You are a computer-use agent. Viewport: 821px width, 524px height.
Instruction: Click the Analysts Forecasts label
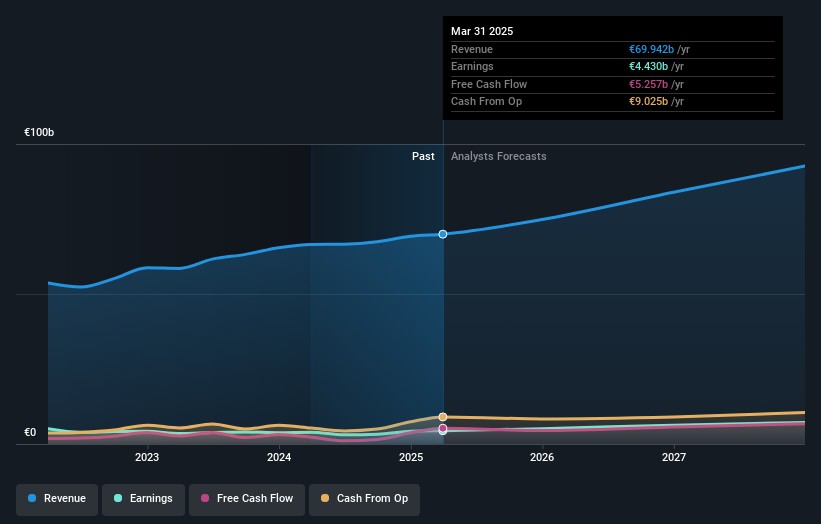pos(498,156)
